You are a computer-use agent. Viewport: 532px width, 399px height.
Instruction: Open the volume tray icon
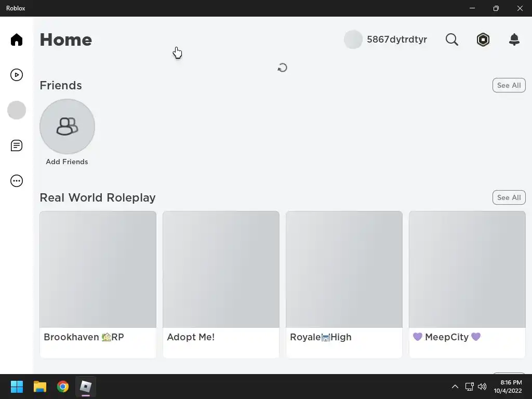coord(482,387)
